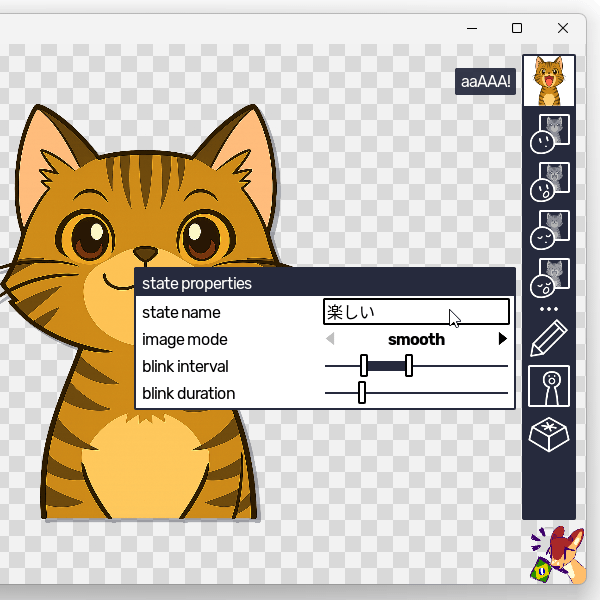
Task: Click the state properties panel header
Action: pos(325,283)
